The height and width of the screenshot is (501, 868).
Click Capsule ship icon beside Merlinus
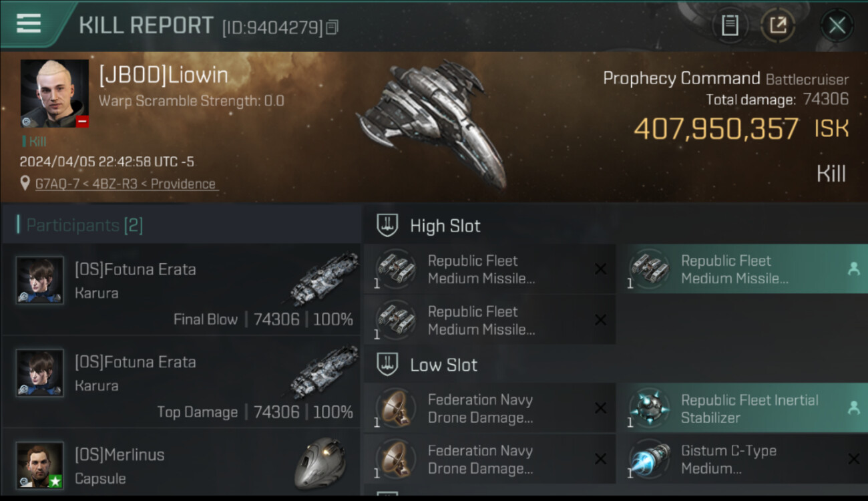pos(319,463)
